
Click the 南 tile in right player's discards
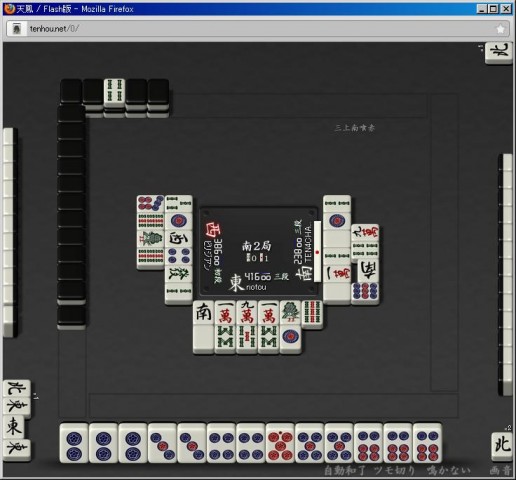tap(368, 270)
